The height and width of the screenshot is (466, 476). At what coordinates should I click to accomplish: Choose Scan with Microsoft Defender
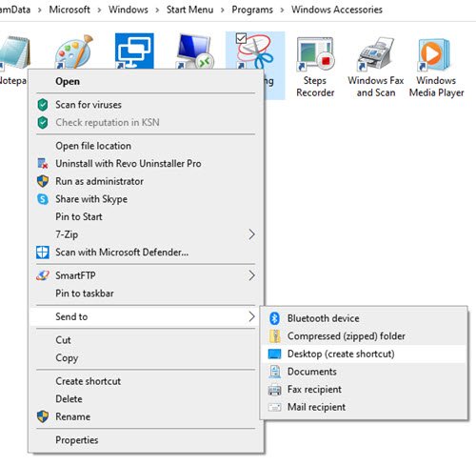(146, 253)
